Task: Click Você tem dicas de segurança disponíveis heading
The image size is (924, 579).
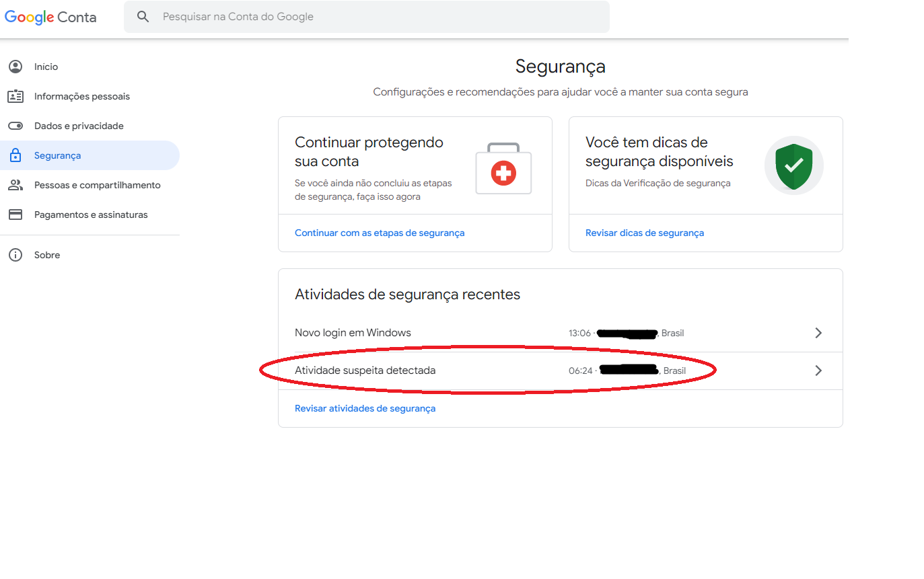Action: pos(660,152)
